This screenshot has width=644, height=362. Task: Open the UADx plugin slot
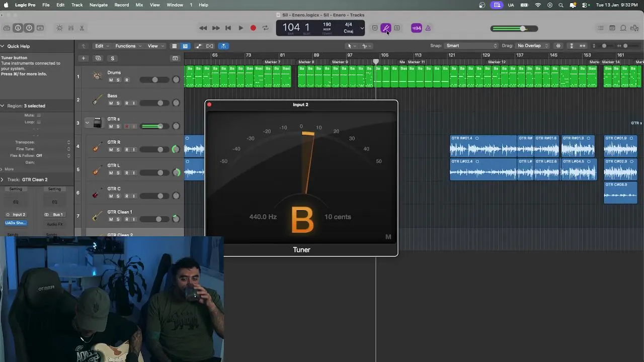coord(16,223)
